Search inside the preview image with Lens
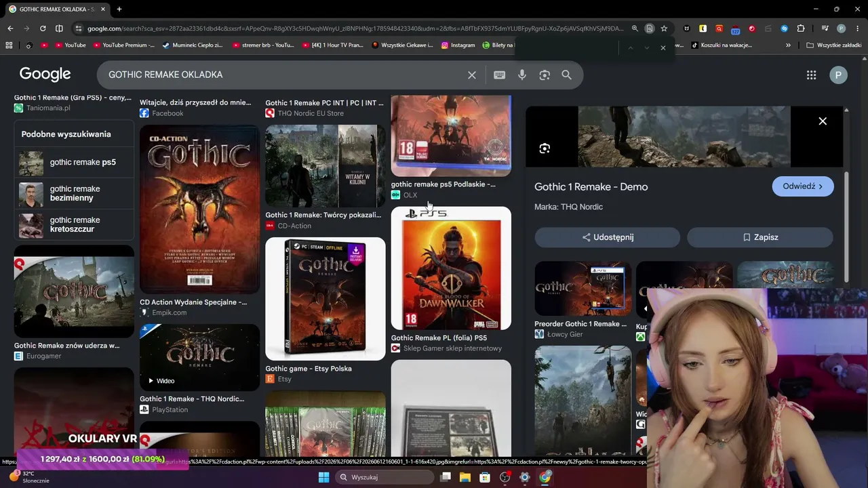 545,148
